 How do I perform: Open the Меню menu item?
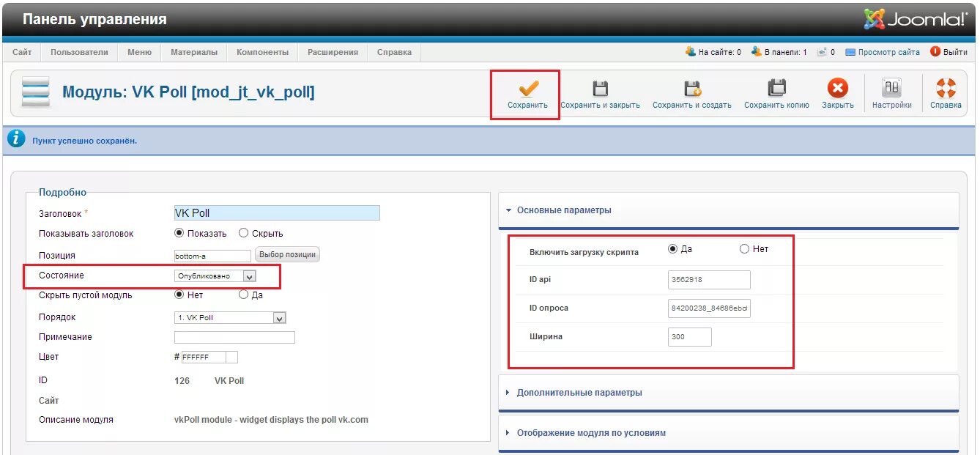pos(139,52)
